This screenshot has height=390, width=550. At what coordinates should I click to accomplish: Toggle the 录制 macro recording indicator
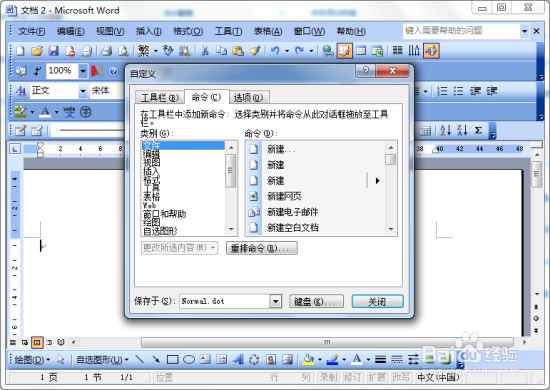328,377
